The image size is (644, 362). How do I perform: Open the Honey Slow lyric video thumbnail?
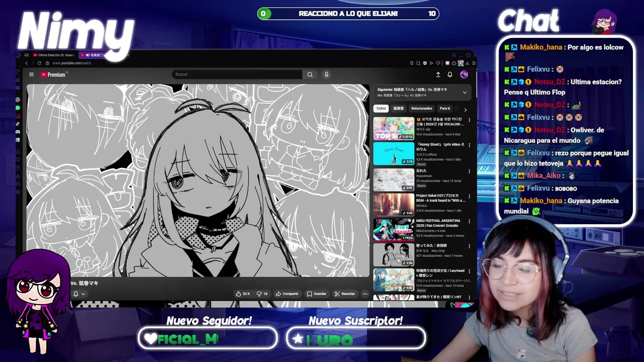coord(393,153)
